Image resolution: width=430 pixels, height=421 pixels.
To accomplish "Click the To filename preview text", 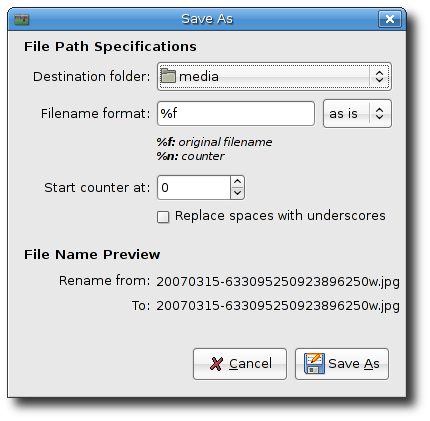I will (x=278, y=306).
